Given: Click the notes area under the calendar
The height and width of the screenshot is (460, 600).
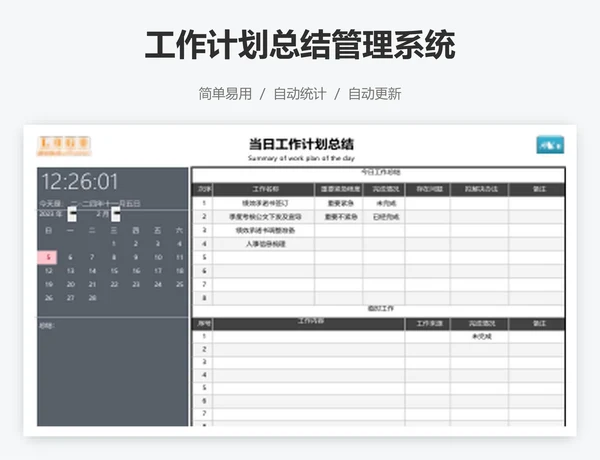Looking at the screenshot, I should tap(112, 372).
